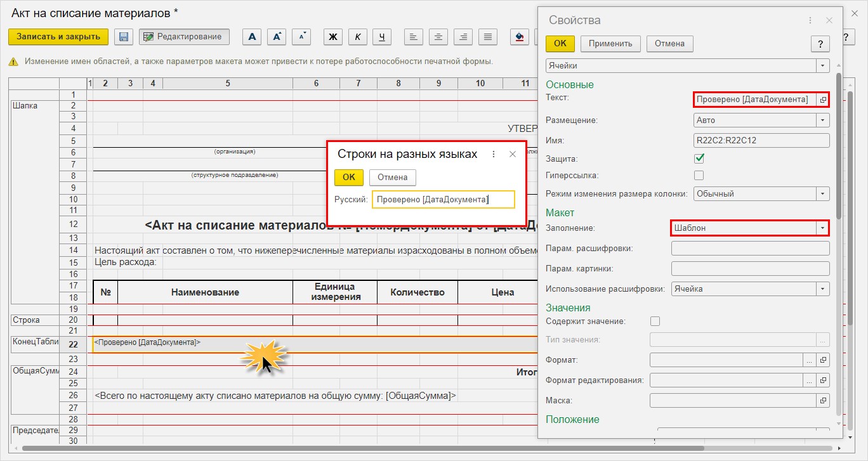Click the Парам. расшифровки field
This screenshot has width=868, height=461.
pyautogui.click(x=750, y=249)
